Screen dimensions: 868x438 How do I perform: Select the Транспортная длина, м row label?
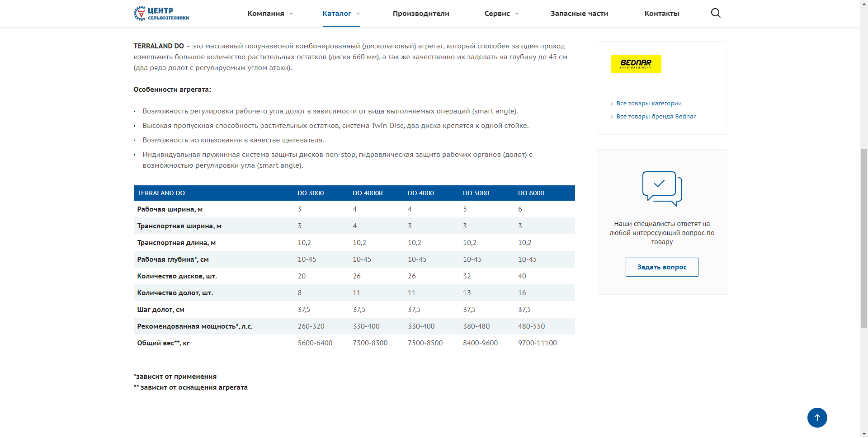point(176,243)
